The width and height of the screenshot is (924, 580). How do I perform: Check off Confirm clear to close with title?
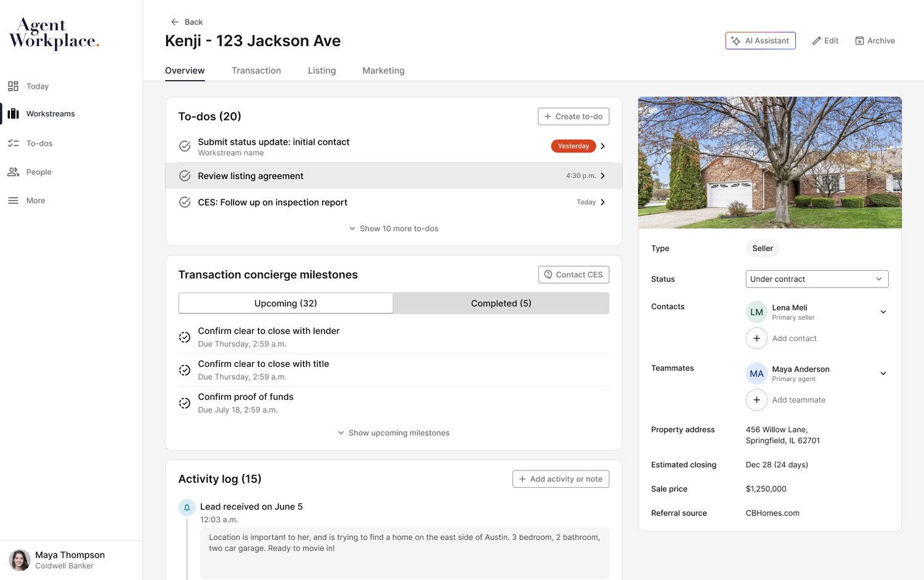(x=185, y=370)
